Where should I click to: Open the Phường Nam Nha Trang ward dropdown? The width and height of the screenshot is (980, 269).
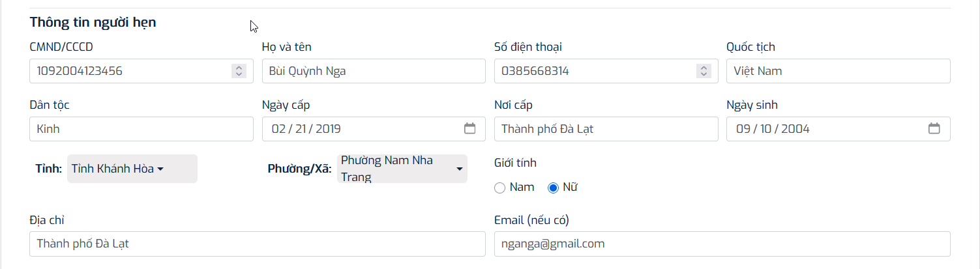click(402, 169)
